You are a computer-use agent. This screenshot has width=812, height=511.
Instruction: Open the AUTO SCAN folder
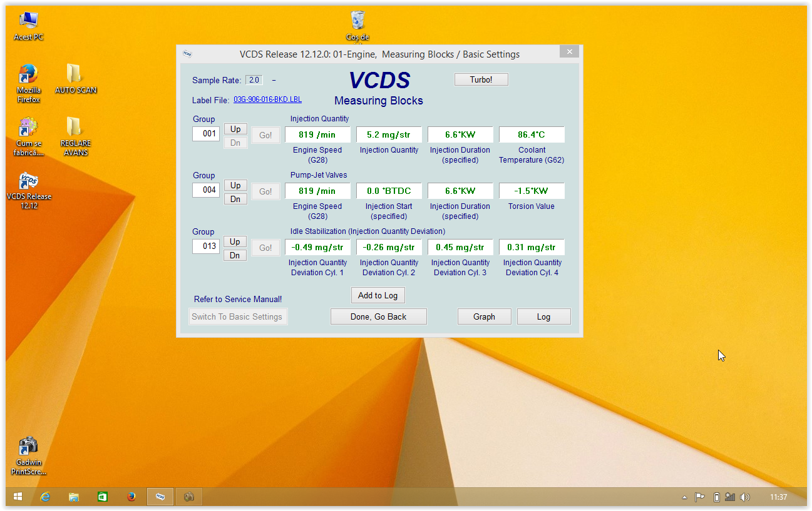click(x=75, y=75)
